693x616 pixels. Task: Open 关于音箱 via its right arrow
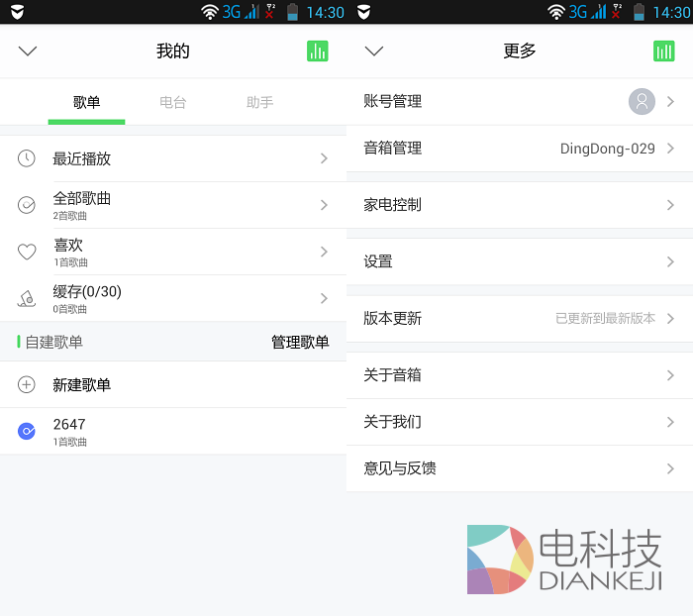tap(670, 375)
